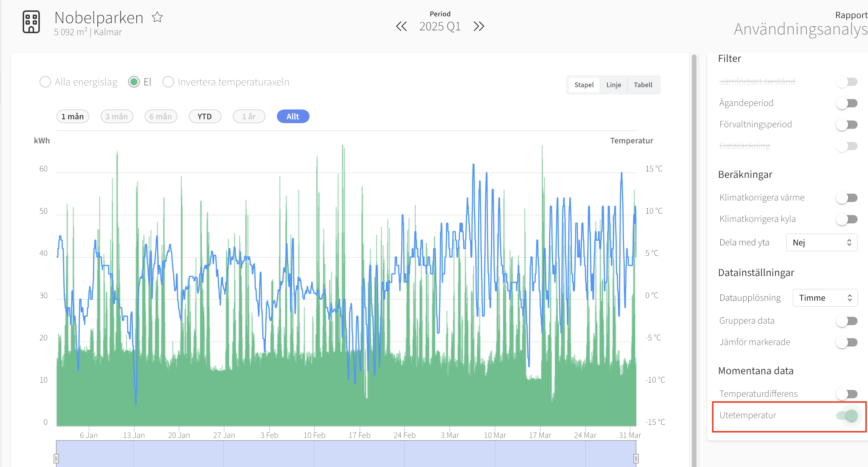
Task: Enable the Temperaturdifferens switch
Action: pyautogui.click(x=847, y=394)
